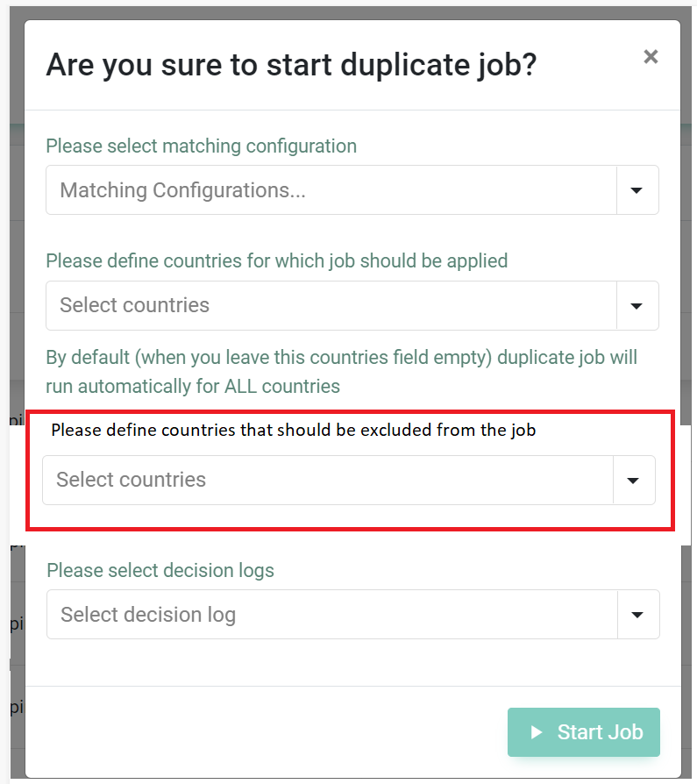Click the 'Please select matching configuration' label
Image resolution: width=697 pixels, height=784 pixels.
point(201,146)
